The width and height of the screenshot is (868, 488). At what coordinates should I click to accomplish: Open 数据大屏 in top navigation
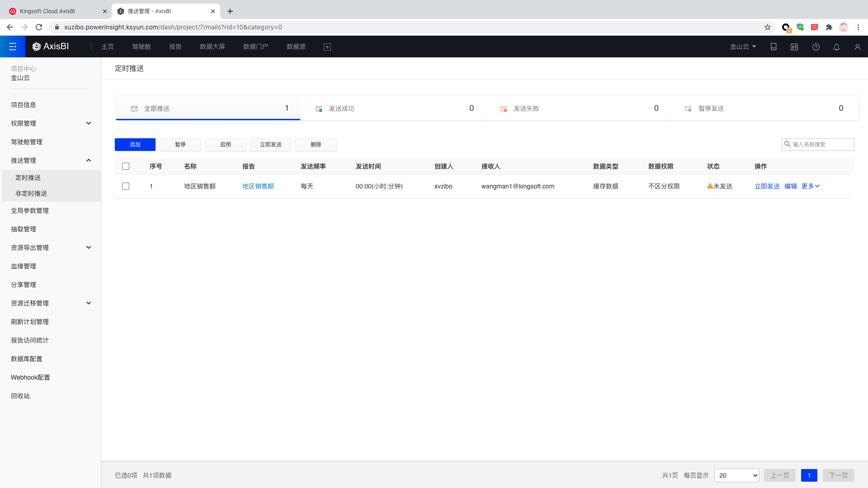212,47
